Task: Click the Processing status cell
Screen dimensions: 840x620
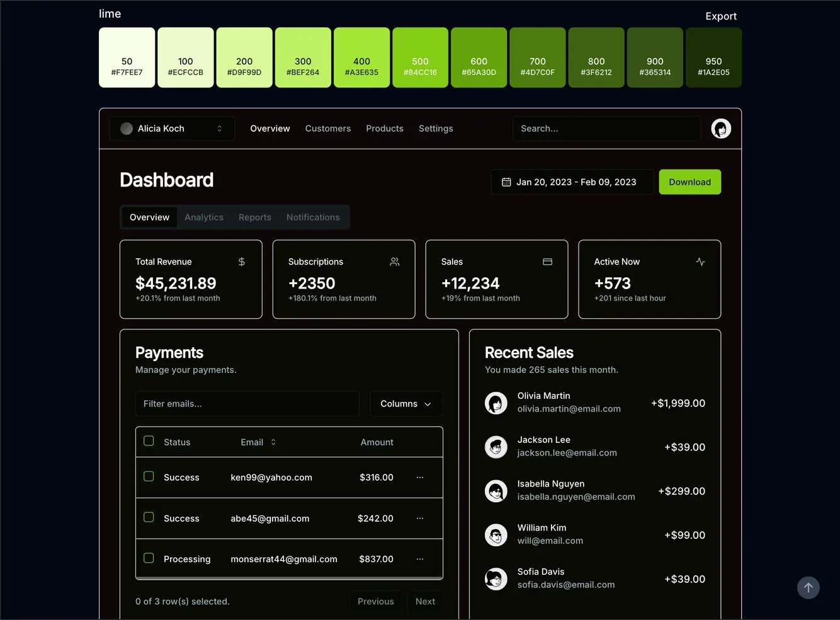Action: [187, 559]
